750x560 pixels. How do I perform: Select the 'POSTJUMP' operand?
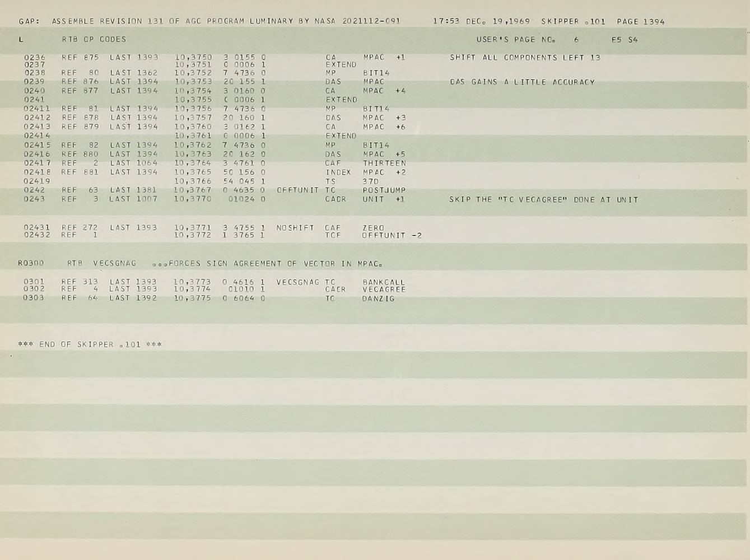[x=384, y=190]
